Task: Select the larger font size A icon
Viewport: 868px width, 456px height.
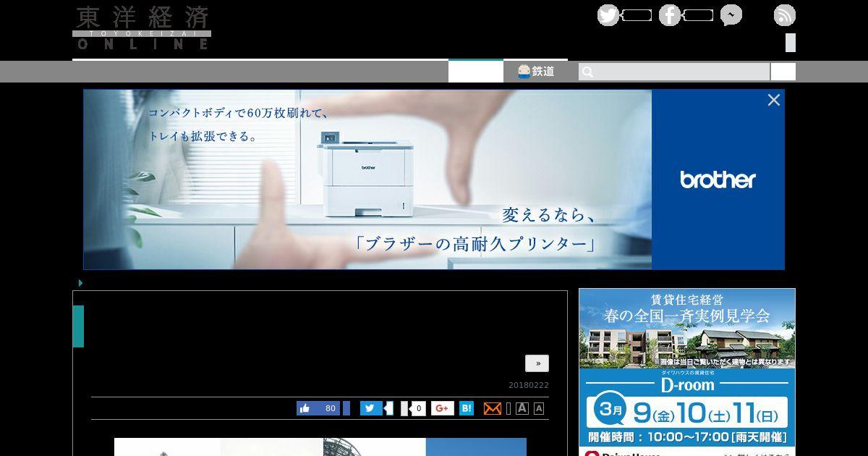Action: point(522,408)
